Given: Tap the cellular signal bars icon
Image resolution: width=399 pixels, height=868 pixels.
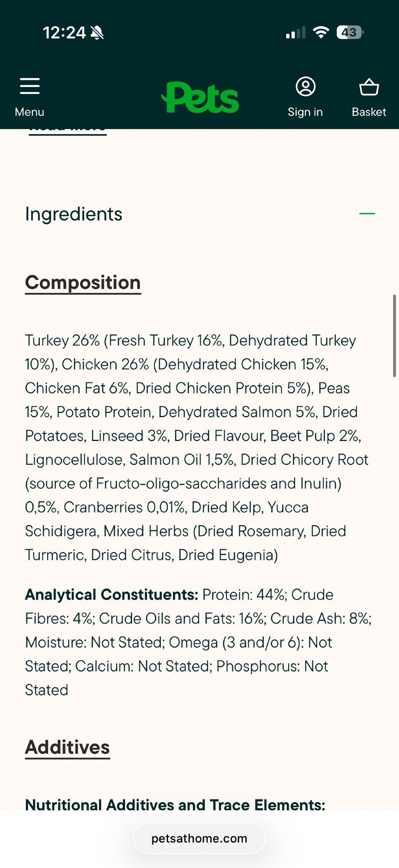Looking at the screenshot, I should point(296,33).
